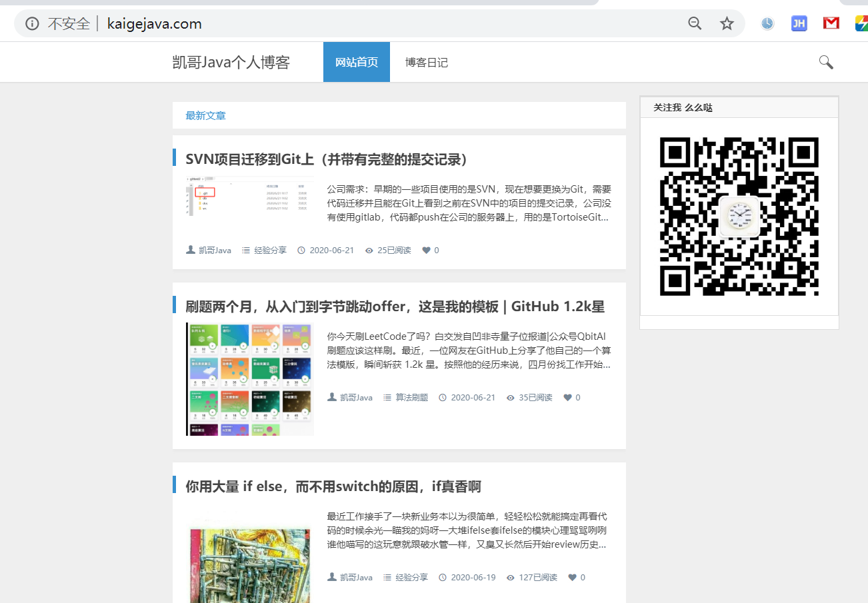Click the clock icon beside 2020-06-19
868x603 pixels.
pos(442,578)
